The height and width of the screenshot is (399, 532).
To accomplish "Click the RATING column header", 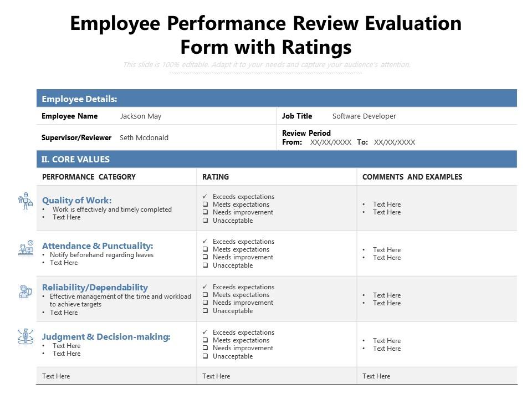I will coord(216,177).
